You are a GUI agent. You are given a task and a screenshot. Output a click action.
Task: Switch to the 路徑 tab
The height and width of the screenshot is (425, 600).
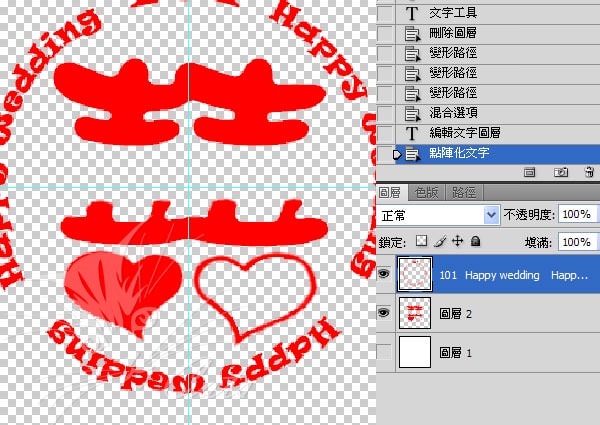(x=463, y=192)
